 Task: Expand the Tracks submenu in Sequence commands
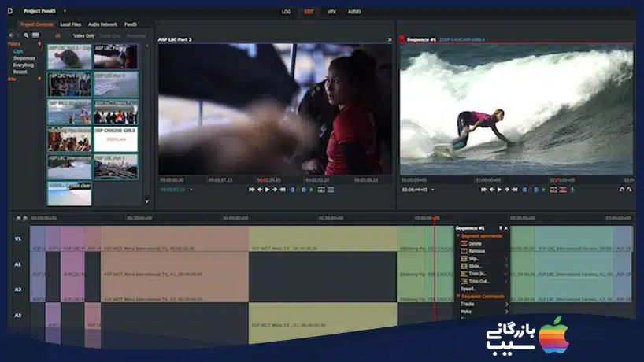pos(505,303)
